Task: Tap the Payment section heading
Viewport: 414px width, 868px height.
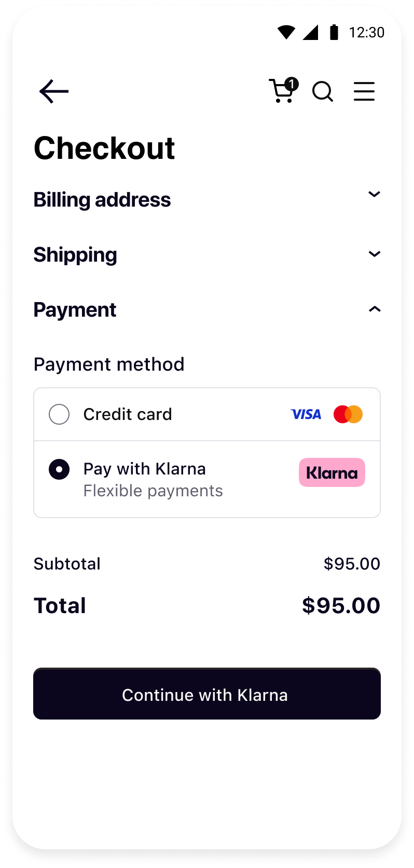Action: pyautogui.click(x=75, y=310)
